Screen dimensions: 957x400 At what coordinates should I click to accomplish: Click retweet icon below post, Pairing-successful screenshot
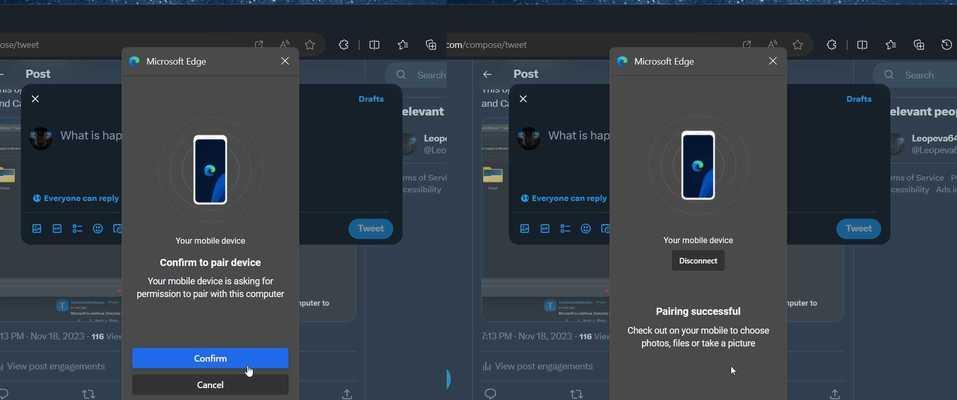(x=576, y=394)
